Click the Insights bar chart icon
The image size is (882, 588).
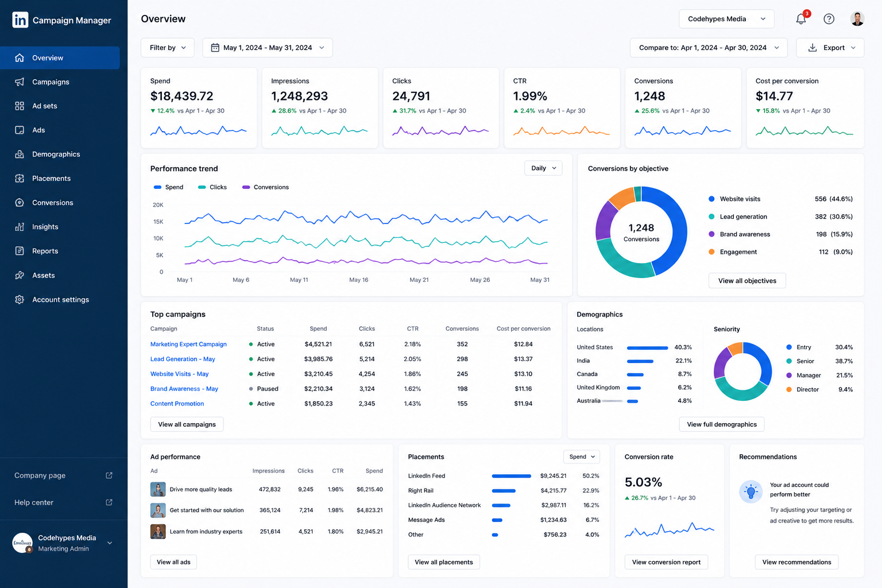click(x=20, y=227)
